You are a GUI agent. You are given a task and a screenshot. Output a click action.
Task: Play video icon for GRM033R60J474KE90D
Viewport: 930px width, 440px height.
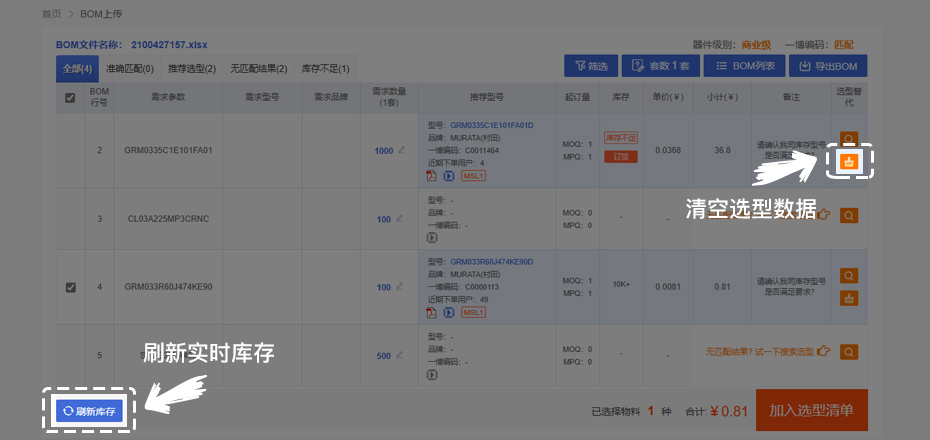tap(449, 313)
